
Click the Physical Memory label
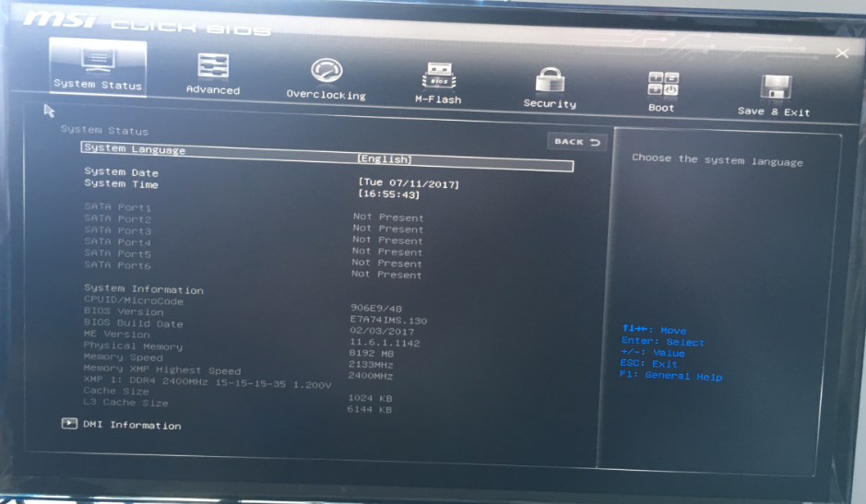point(133,346)
